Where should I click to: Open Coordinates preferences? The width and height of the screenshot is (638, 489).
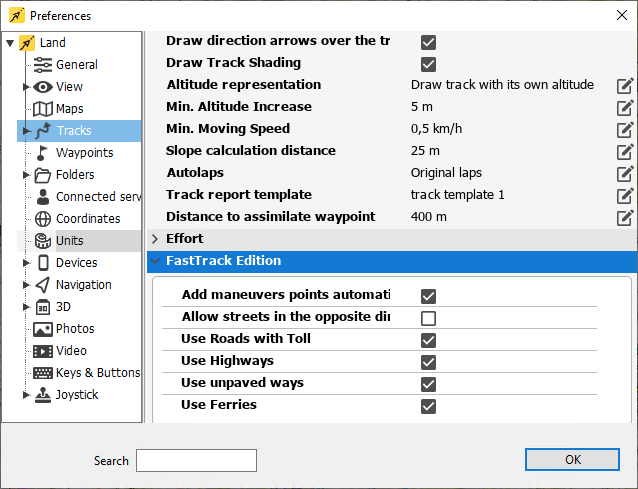88,219
